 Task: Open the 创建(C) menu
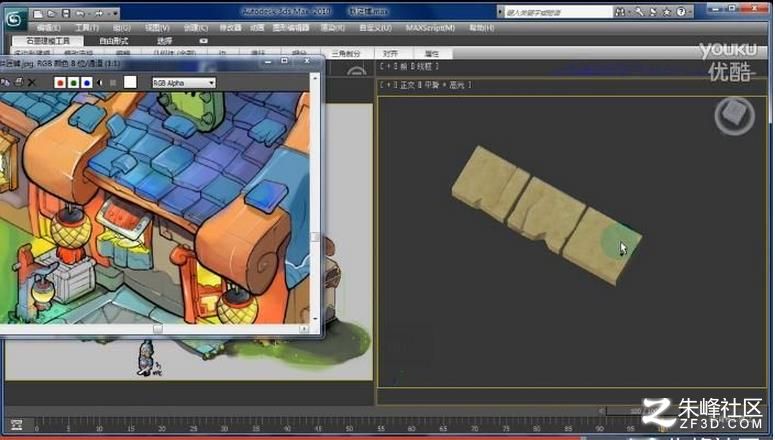196,28
